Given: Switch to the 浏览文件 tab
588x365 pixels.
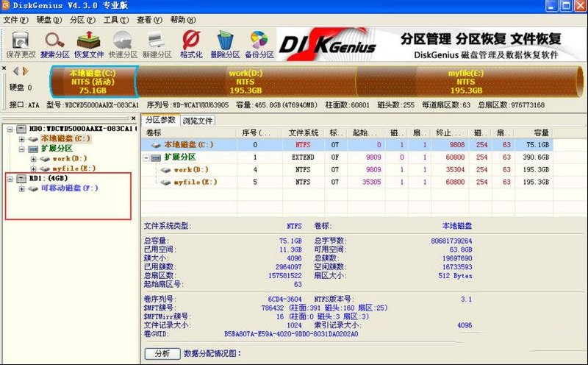Looking at the screenshot, I should pyautogui.click(x=198, y=121).
